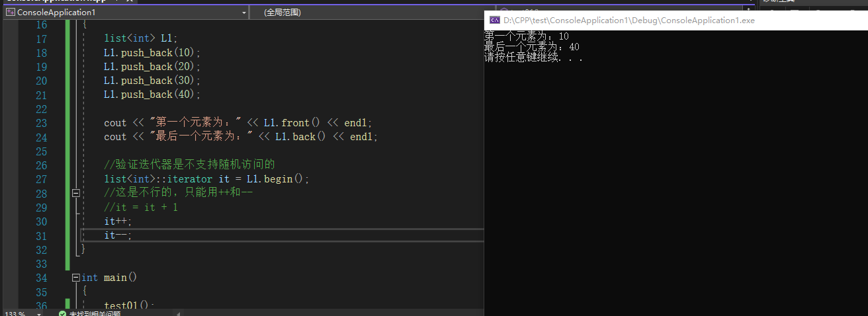The width and height of the screenshot is (868, 316).
Task: Click console output '第一个元素为：10'
Action: point(527,36)
